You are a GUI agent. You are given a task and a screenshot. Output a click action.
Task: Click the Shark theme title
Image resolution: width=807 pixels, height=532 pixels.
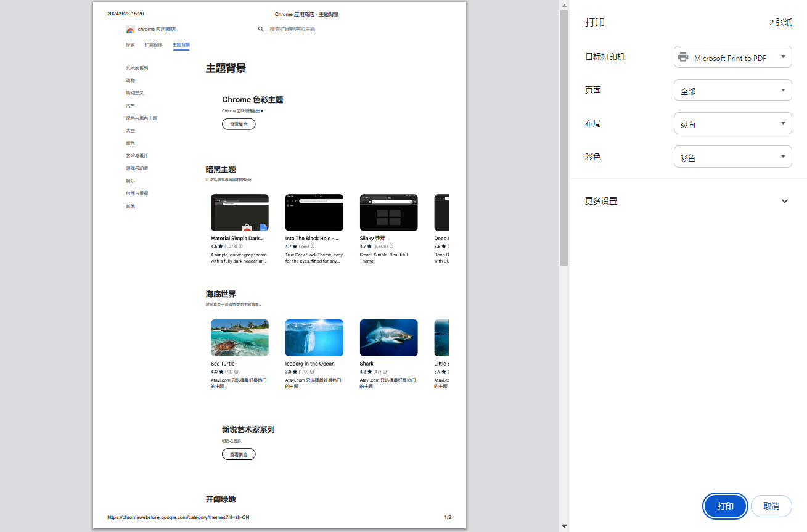coord(367,364)
